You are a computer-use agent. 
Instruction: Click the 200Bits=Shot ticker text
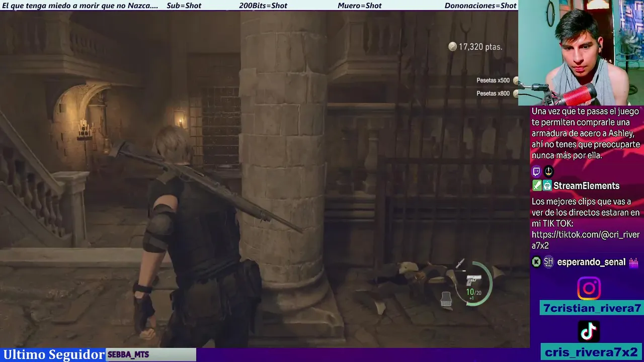pyautogui.click(x=263, y=6)
